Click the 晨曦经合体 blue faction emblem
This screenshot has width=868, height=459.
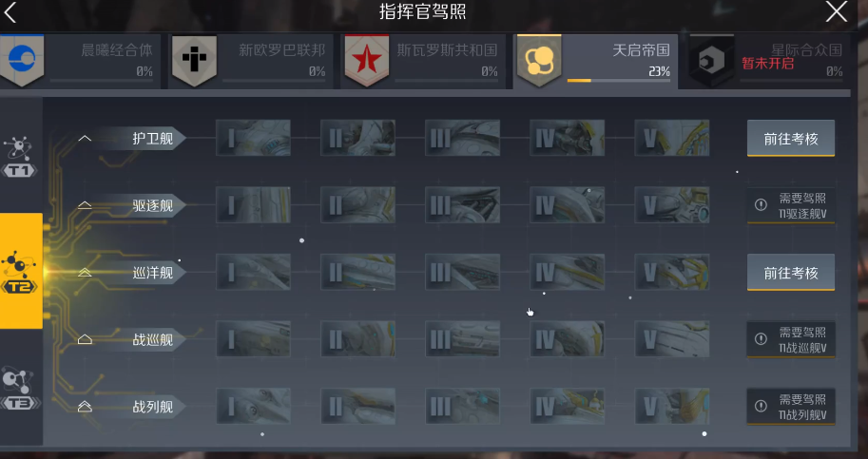22,60
